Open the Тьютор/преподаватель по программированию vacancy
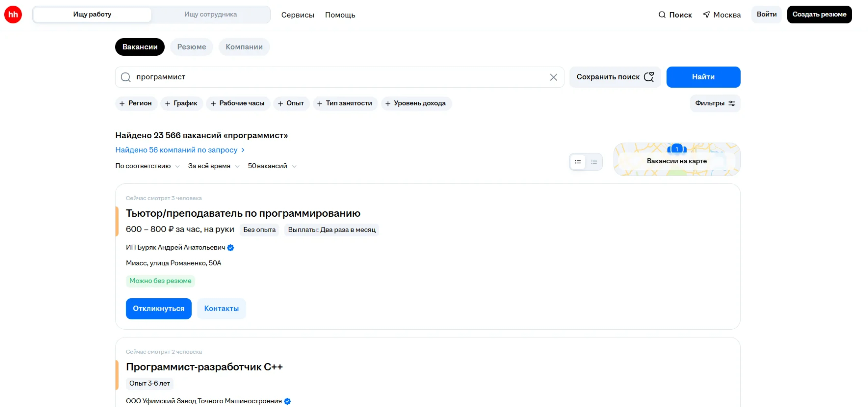The image size is (868, 407). pos(243,213)
